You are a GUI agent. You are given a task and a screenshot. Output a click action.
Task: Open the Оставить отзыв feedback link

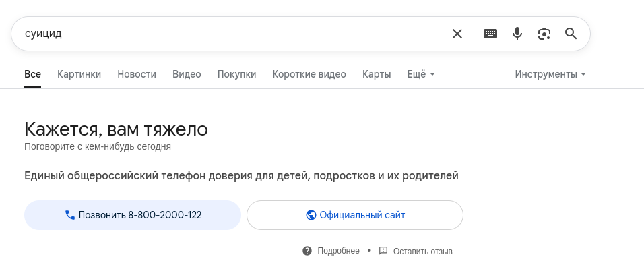tap(423, 251)
